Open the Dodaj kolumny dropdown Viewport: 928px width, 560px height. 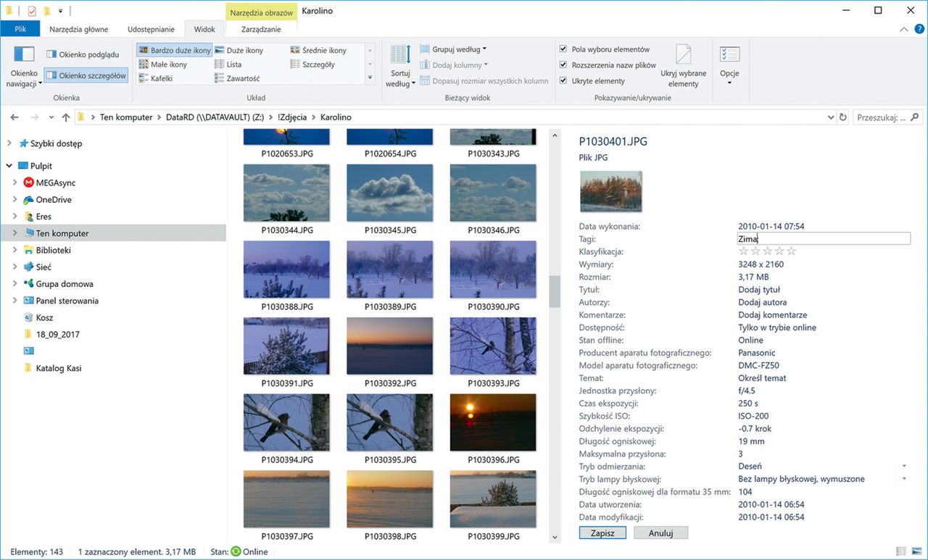[454, 65]
